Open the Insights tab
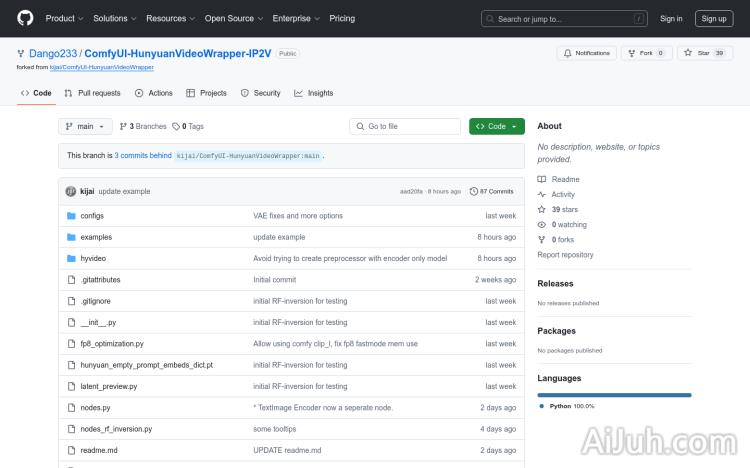Viewport: 750px width, 468px height. point(314,93)
